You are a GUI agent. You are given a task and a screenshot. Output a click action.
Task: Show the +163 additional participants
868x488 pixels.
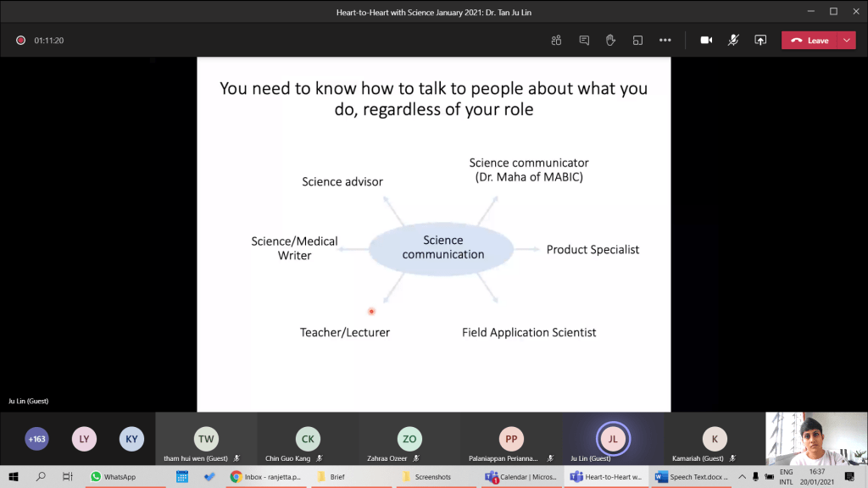coord(36,439)
